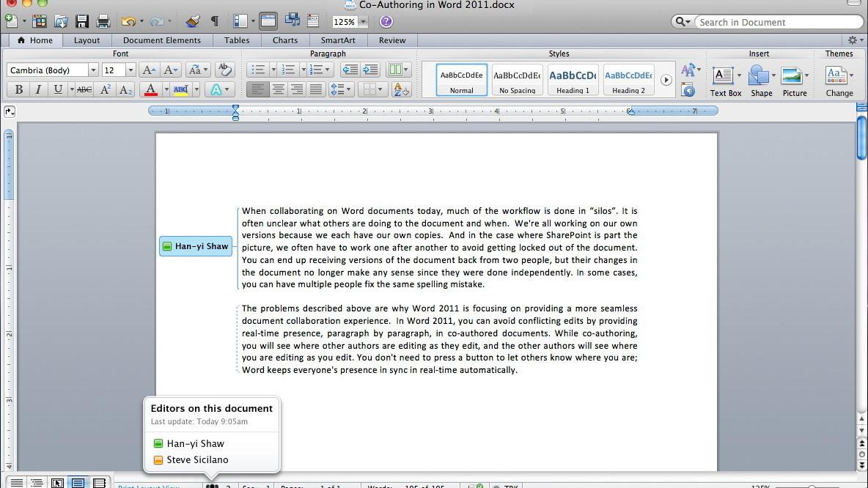868x488 pixels.
Task: Open the New Document dropdown arrow
Action: pos(24,21)
